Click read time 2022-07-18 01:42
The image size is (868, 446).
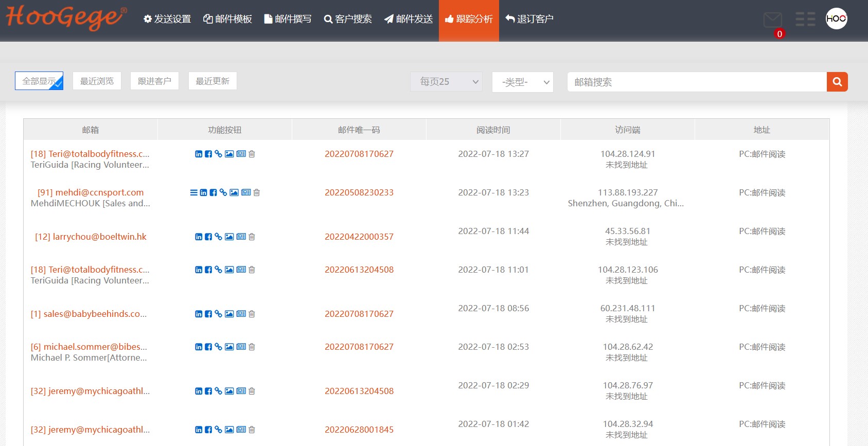pyautogui.click(x=493, y=424)
